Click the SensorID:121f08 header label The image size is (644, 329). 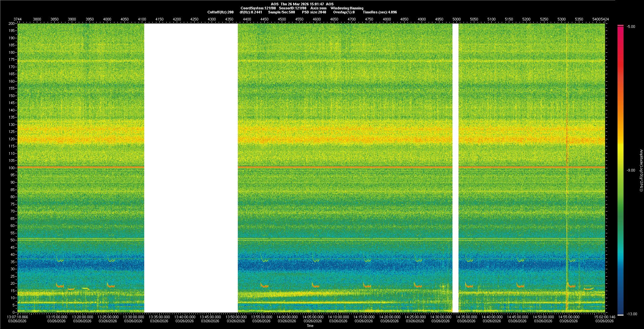[292, 8]
